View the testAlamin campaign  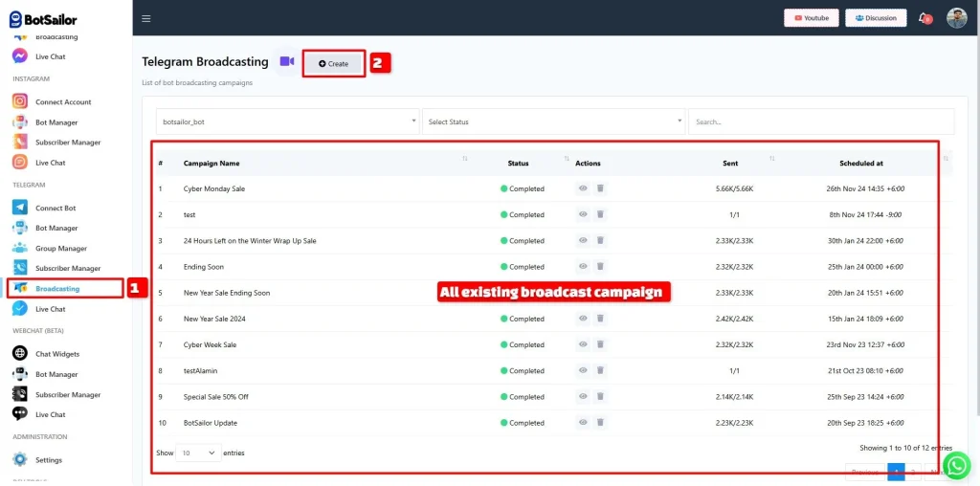click(x=583, y=370)
